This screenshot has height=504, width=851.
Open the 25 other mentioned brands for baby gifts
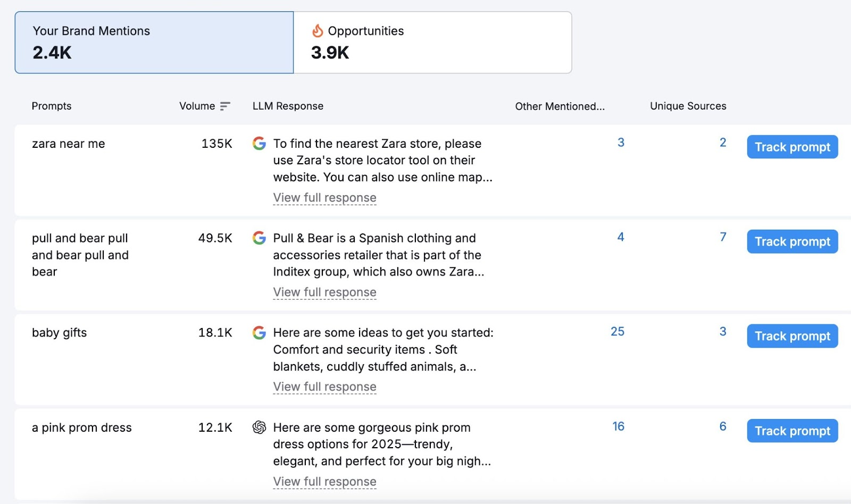(x=618, y=331)
